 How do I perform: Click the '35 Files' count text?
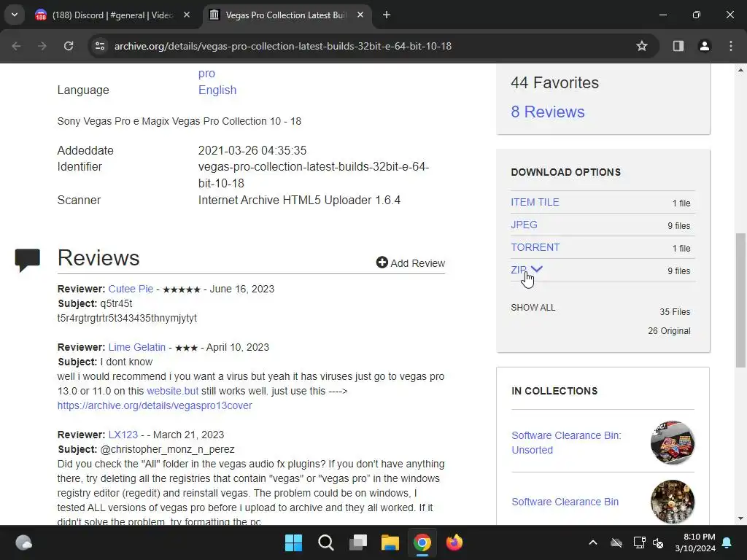coord(675,312)
